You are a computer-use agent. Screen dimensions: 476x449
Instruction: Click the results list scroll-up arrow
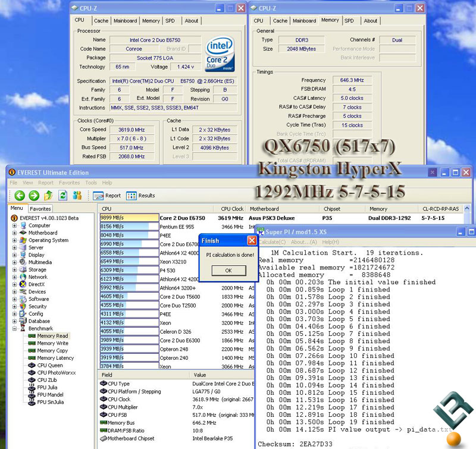click(467, 208)
